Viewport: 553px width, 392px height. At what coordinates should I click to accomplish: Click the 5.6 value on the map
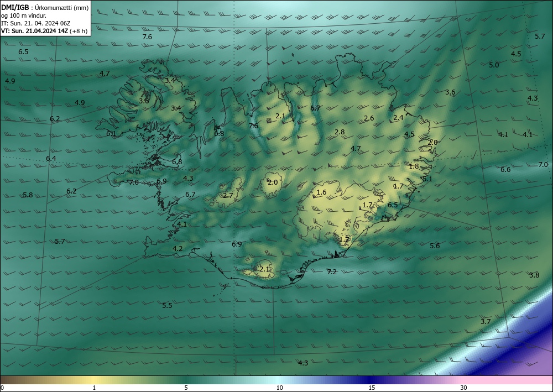point(435,245)
